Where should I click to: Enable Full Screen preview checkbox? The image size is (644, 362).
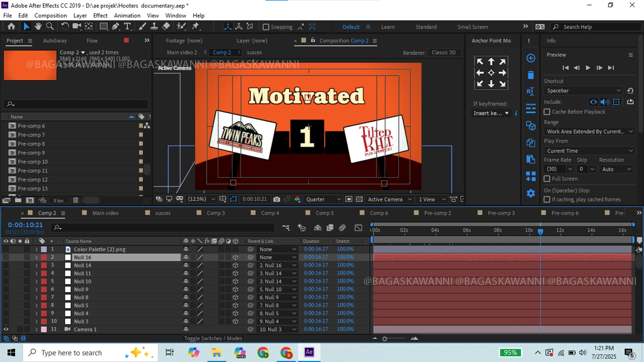click(x=547, y=179)
